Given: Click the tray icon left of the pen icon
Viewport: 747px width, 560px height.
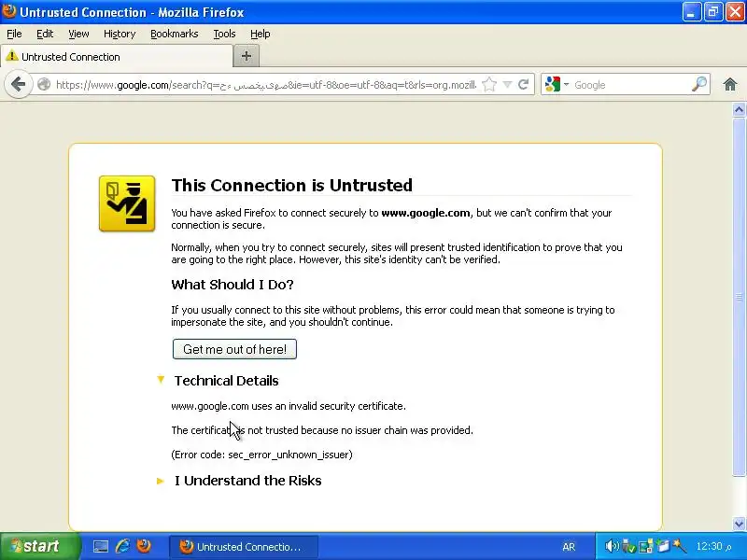Looking at the screenshot, I should tap(663, 546).
